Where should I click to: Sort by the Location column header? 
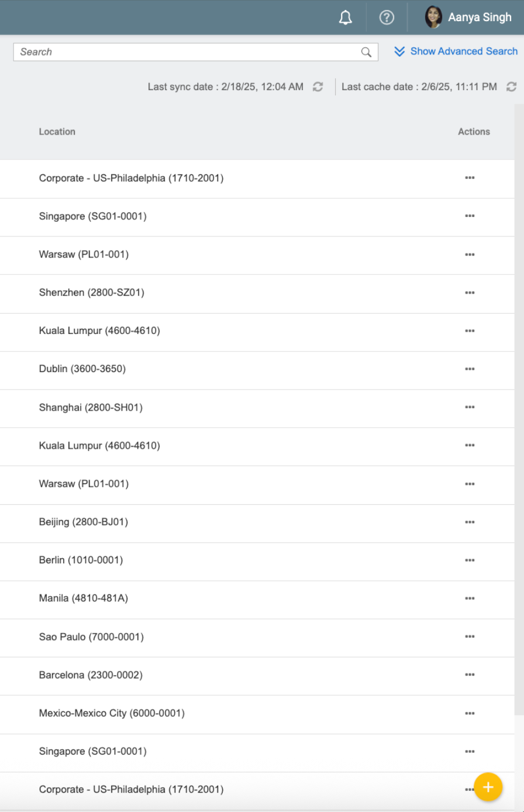click(57, 132)
